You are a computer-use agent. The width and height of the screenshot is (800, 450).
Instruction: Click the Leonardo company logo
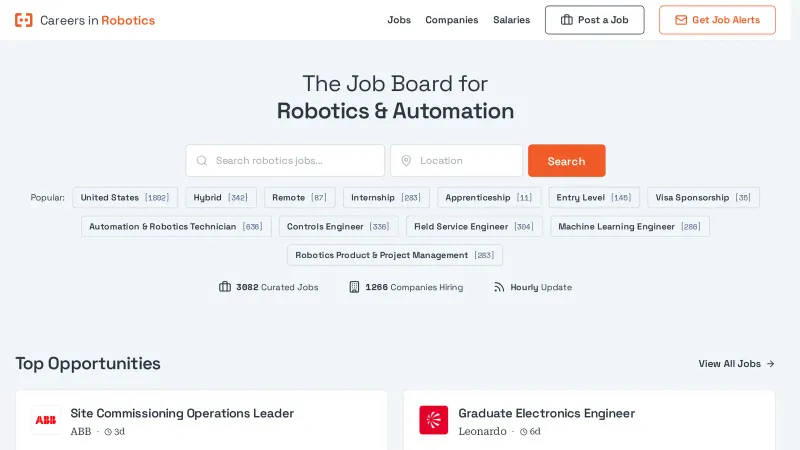[433, 420]
